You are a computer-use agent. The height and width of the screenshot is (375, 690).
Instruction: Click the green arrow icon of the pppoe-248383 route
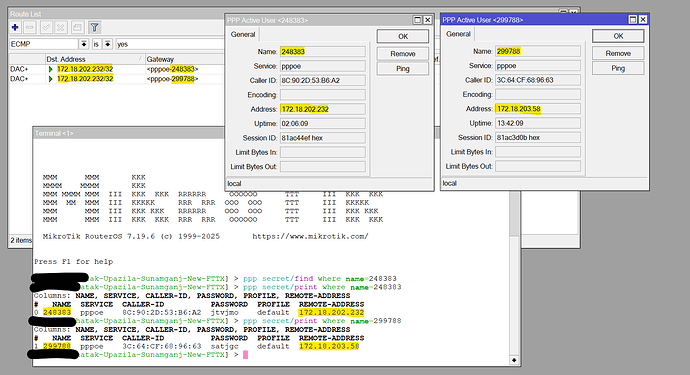pos(51,69)
